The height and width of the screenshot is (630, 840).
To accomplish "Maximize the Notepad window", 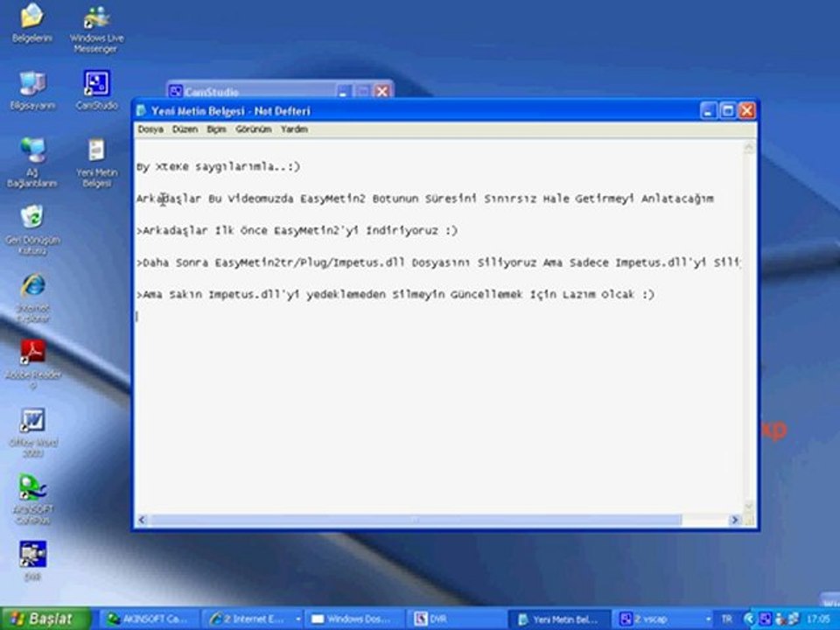I will click(x=727, y=111).
